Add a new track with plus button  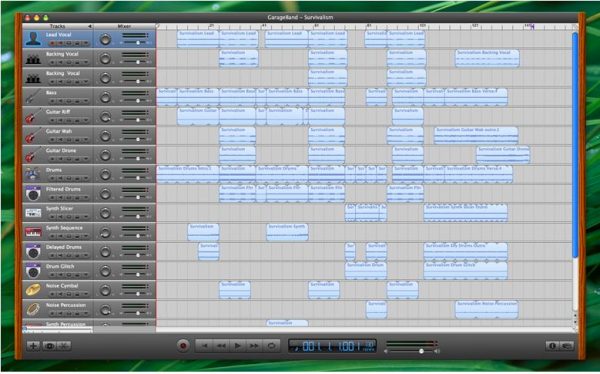tap(33, 346)
